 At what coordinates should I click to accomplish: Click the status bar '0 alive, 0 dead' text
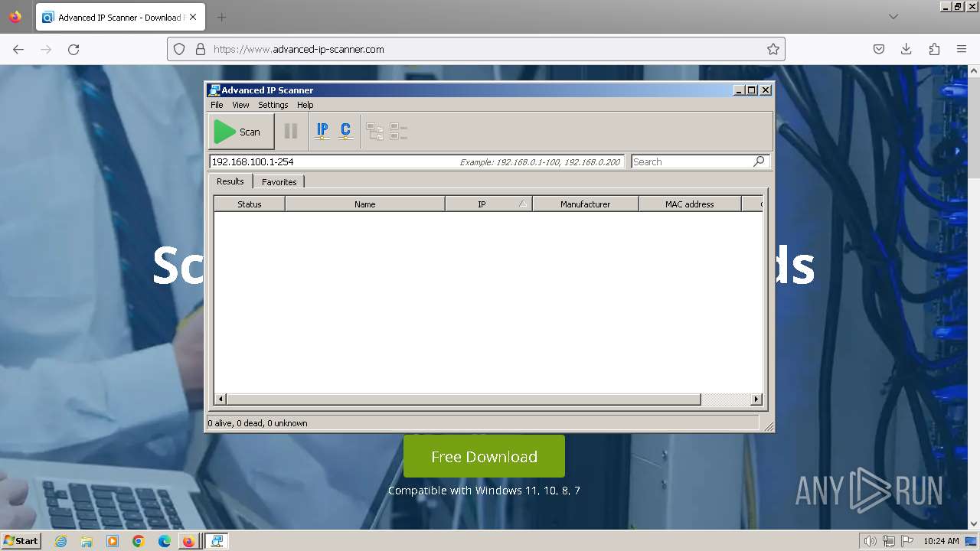257,423
